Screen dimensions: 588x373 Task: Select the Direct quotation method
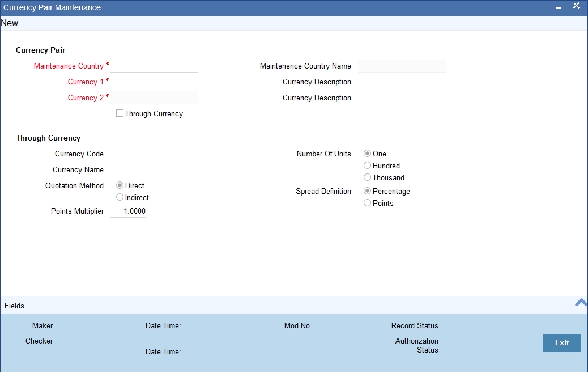(120, 185)
